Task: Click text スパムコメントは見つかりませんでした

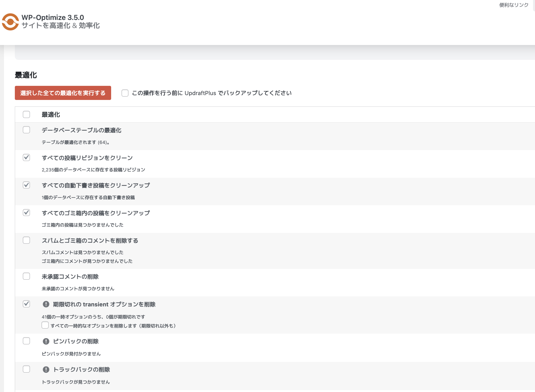Action: click(x=82, y=252)
